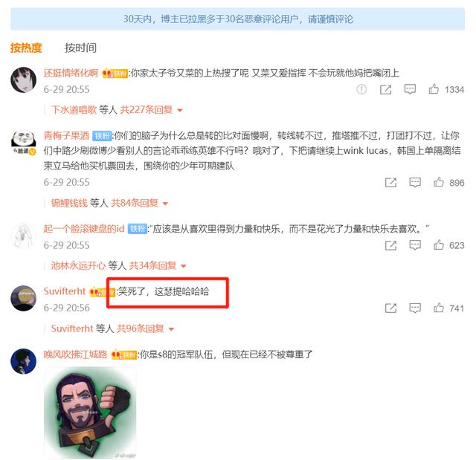Screen dimensions: 476x460
Task: Open 青梅子果酒's user profile link
Action: (x=66, y=135)
